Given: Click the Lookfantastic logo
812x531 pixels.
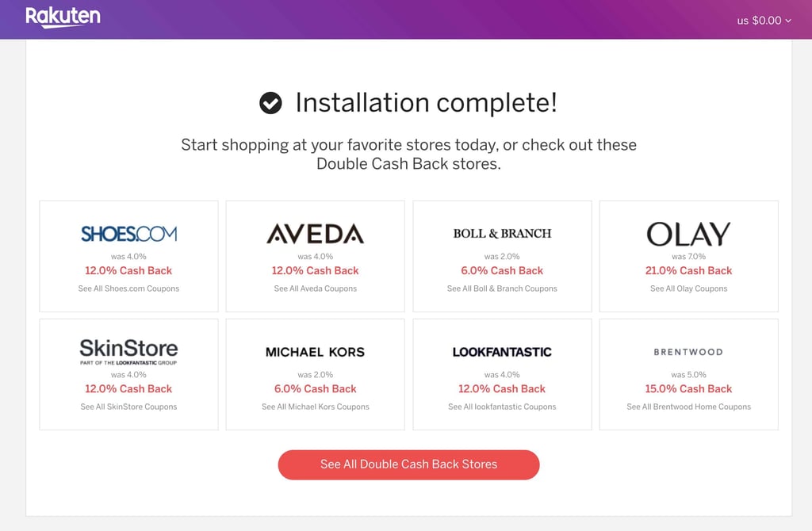Looking at the screenshot, I should coord(502,352).
